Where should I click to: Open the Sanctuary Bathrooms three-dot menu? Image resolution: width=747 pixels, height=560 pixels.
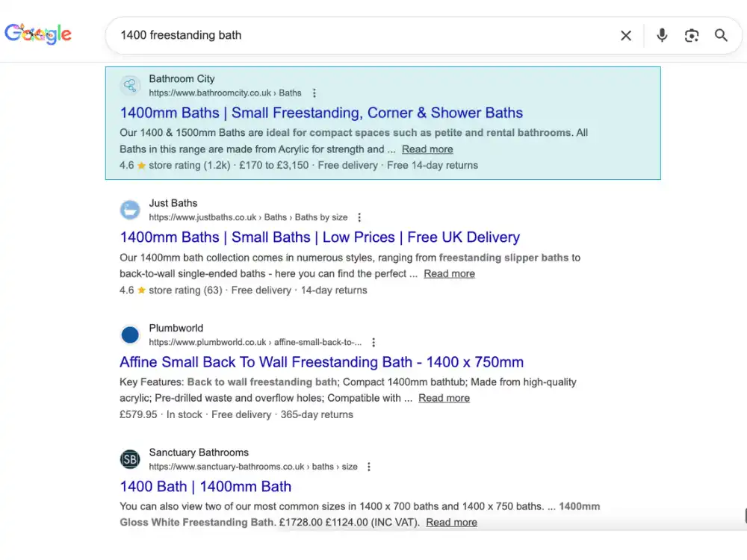(x=368, y=466)
